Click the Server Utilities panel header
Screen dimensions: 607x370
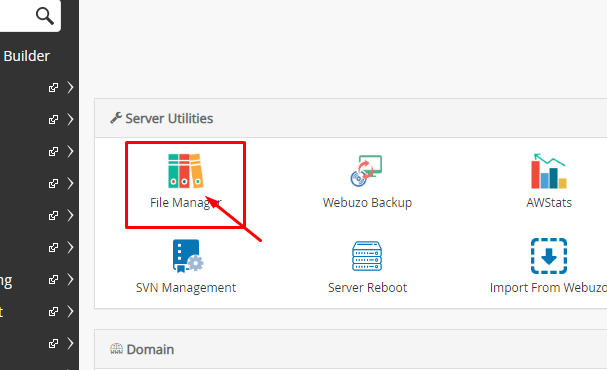(x=351, y=118)
